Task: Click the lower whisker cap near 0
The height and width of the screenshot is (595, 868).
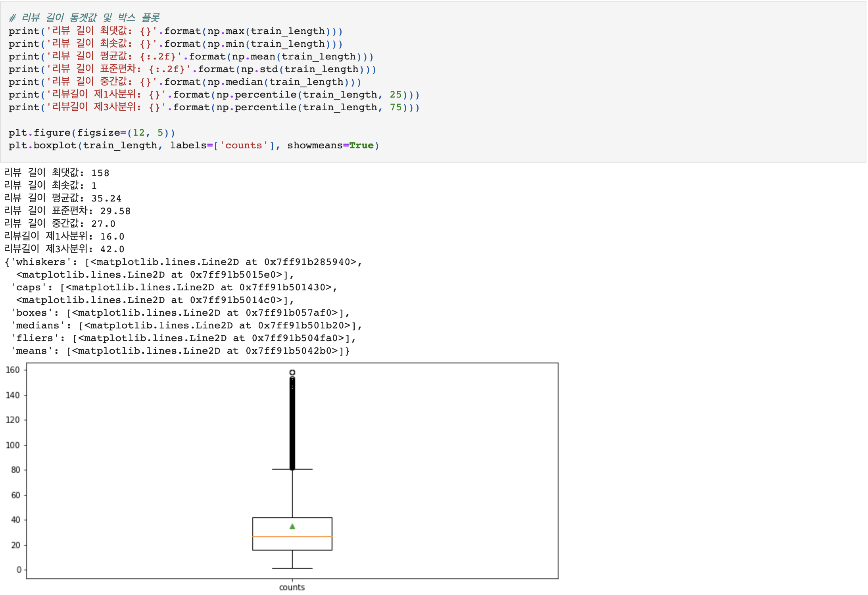Action: click(292, 568)
